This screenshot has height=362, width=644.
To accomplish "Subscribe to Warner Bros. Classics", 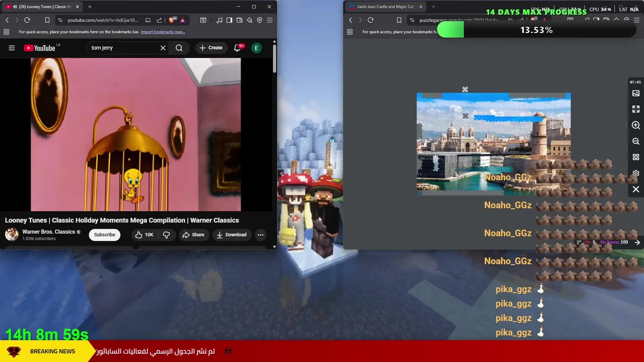I will pyautogui.click(x=105, y=235).
